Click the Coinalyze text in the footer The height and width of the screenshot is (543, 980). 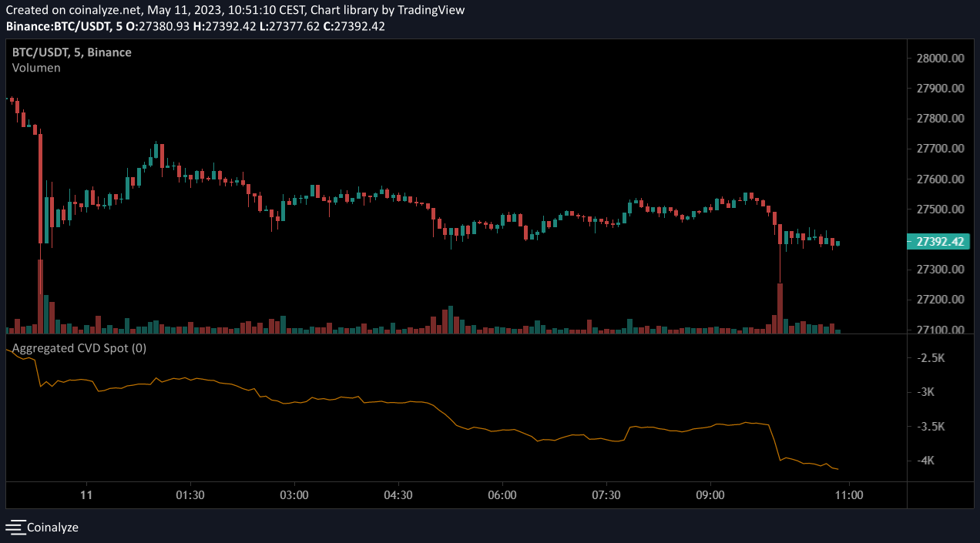pos(52,528)
